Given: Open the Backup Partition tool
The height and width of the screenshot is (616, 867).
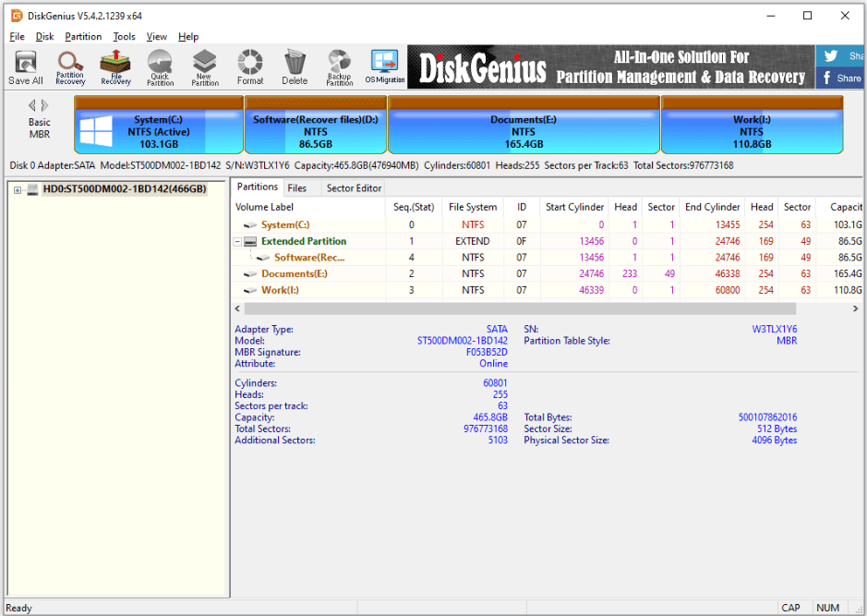Looking at the screenshot, I should [x=339, y=67].
